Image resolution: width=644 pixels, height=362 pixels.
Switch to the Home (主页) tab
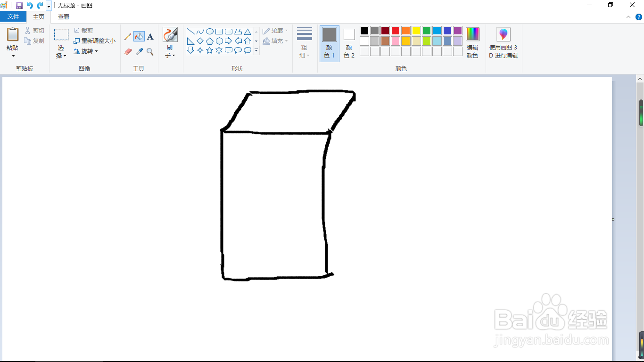tap(39, 16)
